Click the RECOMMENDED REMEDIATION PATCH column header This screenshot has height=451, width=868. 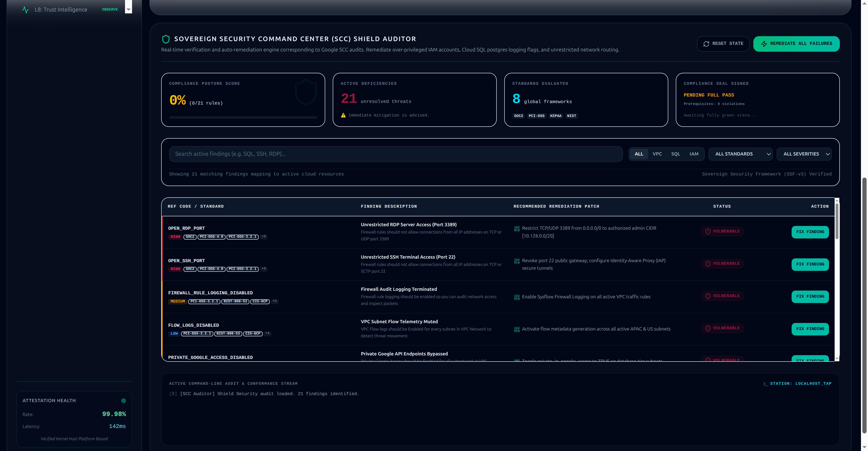click(x=556, y=206)
